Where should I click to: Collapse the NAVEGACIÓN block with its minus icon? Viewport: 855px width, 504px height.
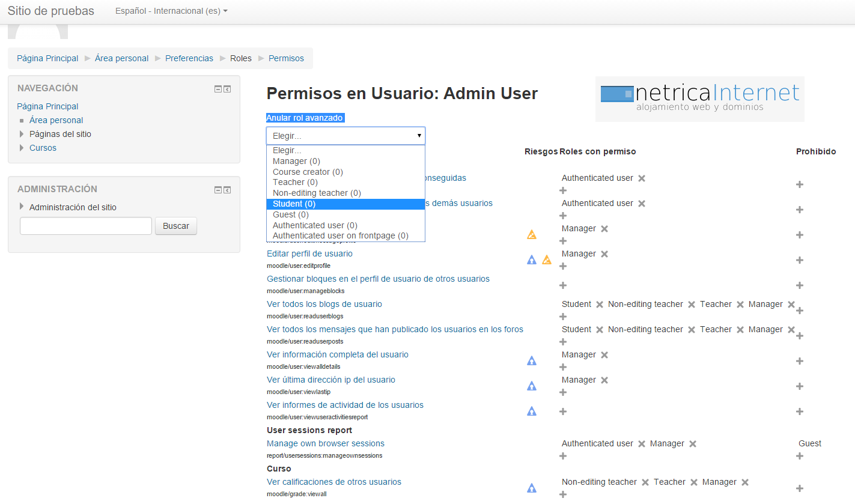(x=217, y=88)
